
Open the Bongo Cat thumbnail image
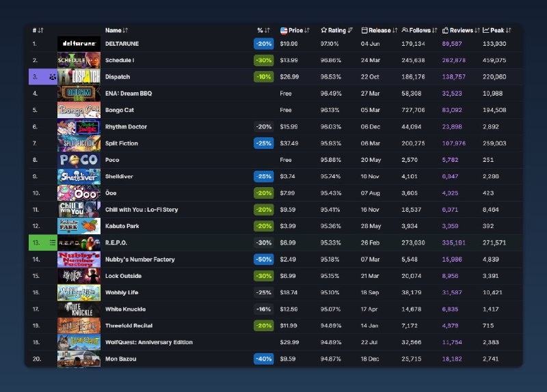tap(79, 110)
